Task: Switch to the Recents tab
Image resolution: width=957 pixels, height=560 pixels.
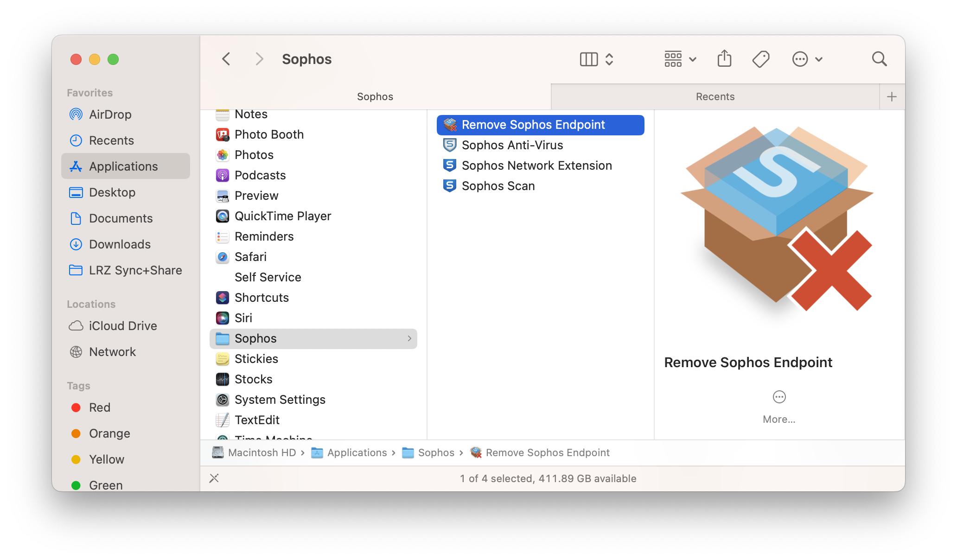Action: pos(715,96)
